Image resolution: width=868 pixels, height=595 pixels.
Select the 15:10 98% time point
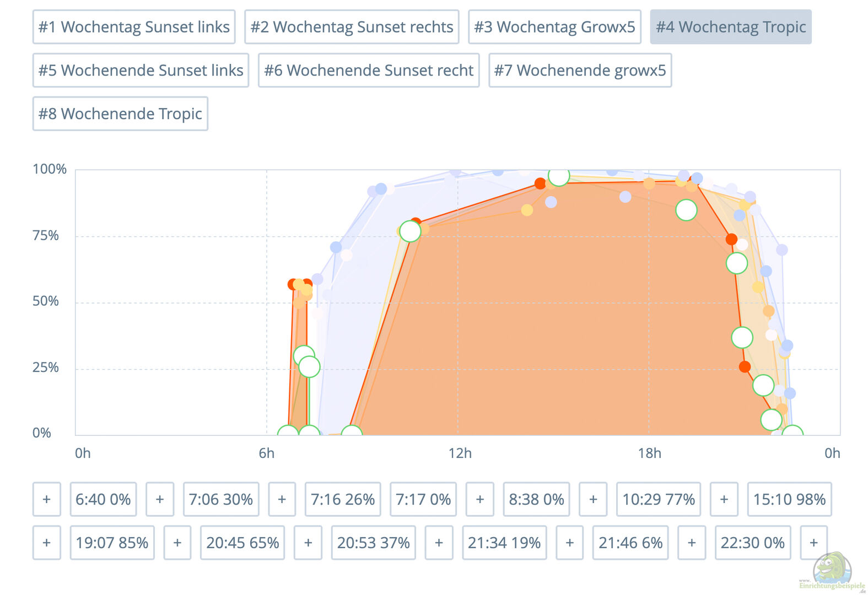point(789,499)
